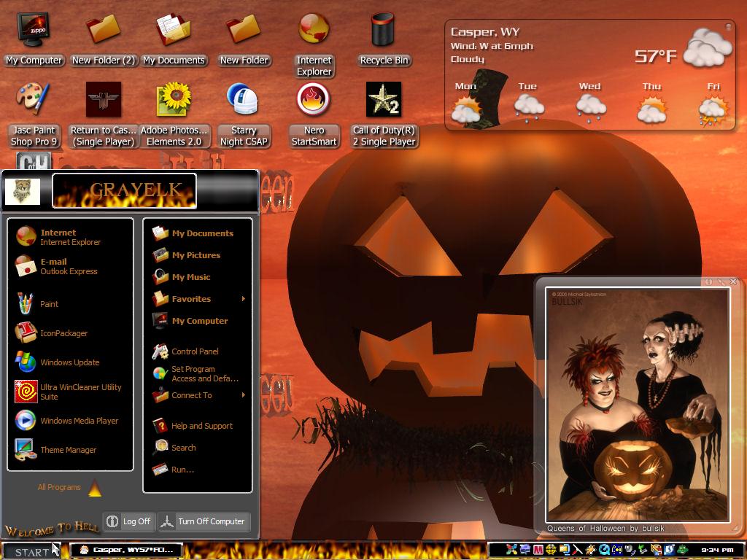This screenshot has width=747, height=560.
Task: Click the settings wrench icon on picture widget
Action: click(x=721, y=282)
